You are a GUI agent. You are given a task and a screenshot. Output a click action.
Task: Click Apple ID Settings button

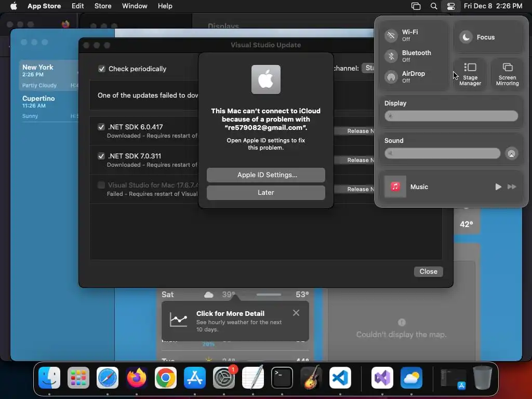click(x=265, y=175)
